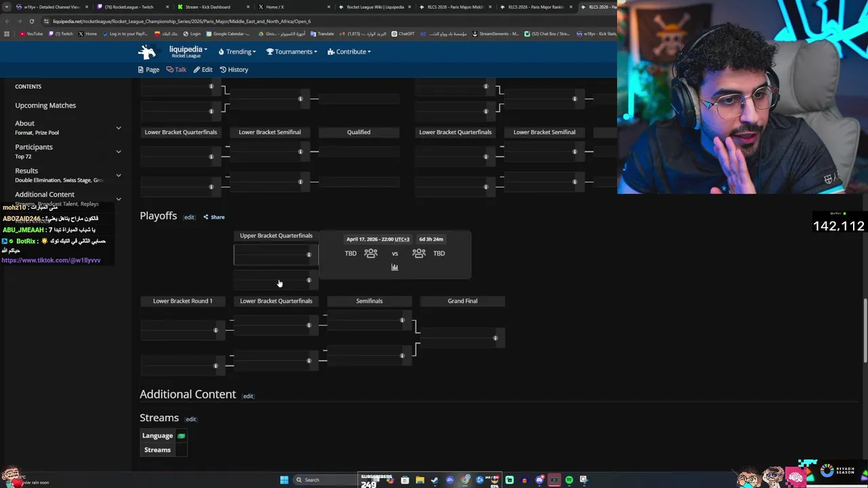Click the browser back arrow
This screenshot has width=868, height=488.
[7, 21]
